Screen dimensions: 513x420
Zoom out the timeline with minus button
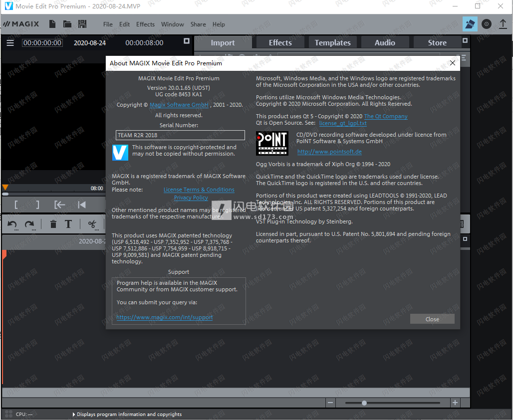coord(330,403)
